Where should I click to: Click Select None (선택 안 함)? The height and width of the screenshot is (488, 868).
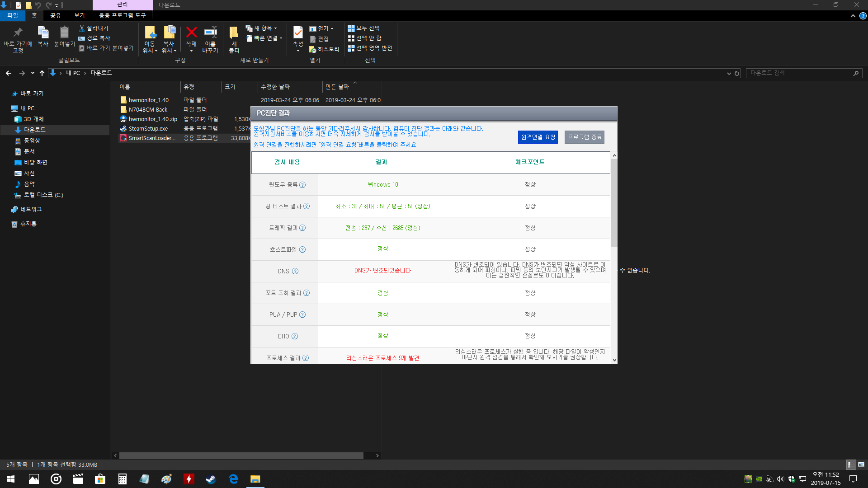click(x=365, y=38)
